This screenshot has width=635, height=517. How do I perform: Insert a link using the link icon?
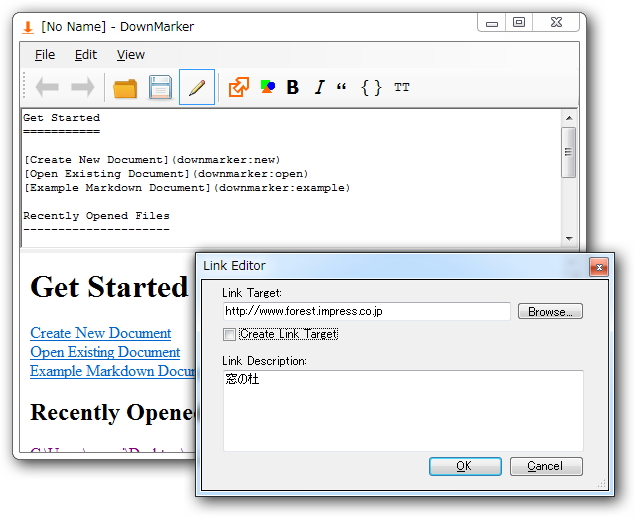tap(239, 87)
